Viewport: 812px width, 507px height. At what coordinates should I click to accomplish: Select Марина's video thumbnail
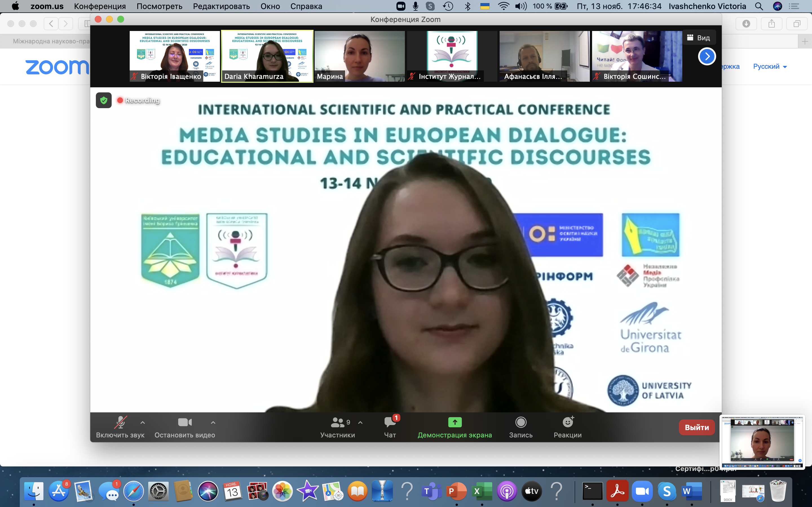[359, 56]
